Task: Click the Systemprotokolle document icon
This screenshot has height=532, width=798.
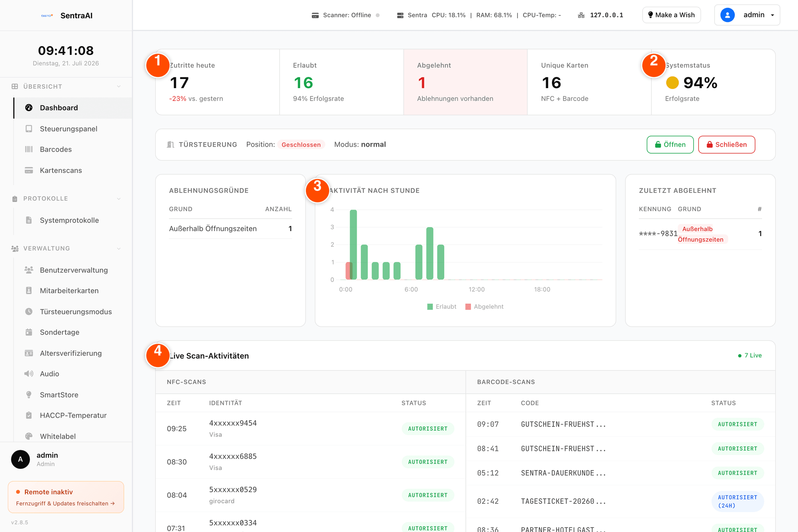Action: pos(29,220)
